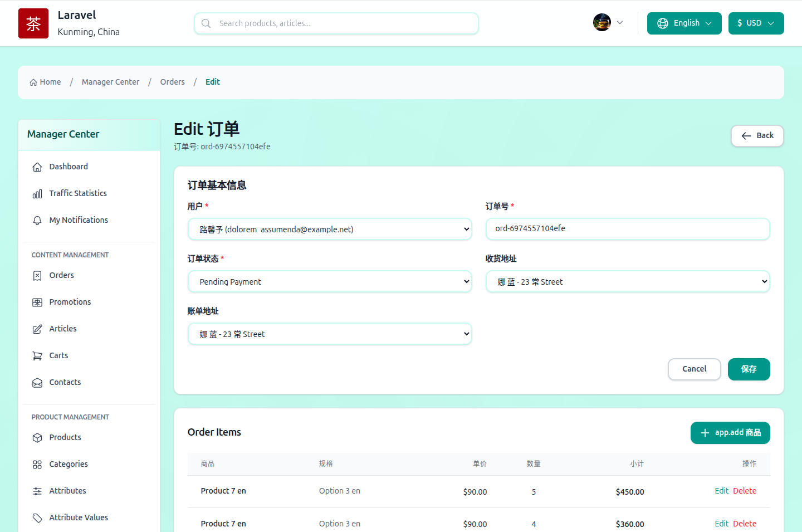
Task: Navigate to Manager Center breadcrumb
Action: [110, 81]
